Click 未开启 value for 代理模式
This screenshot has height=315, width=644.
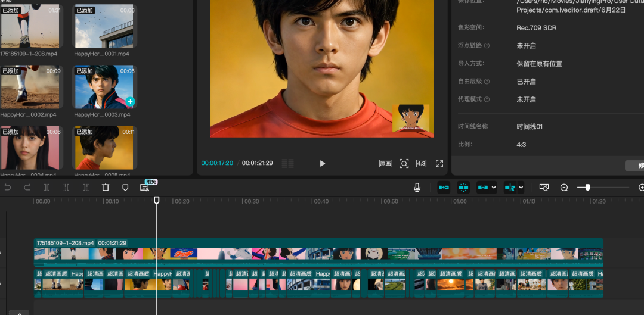pos(526,99)
